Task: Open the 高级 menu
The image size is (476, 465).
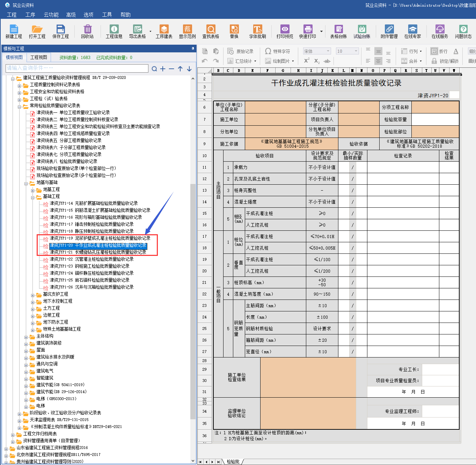Action: (71, 15)
